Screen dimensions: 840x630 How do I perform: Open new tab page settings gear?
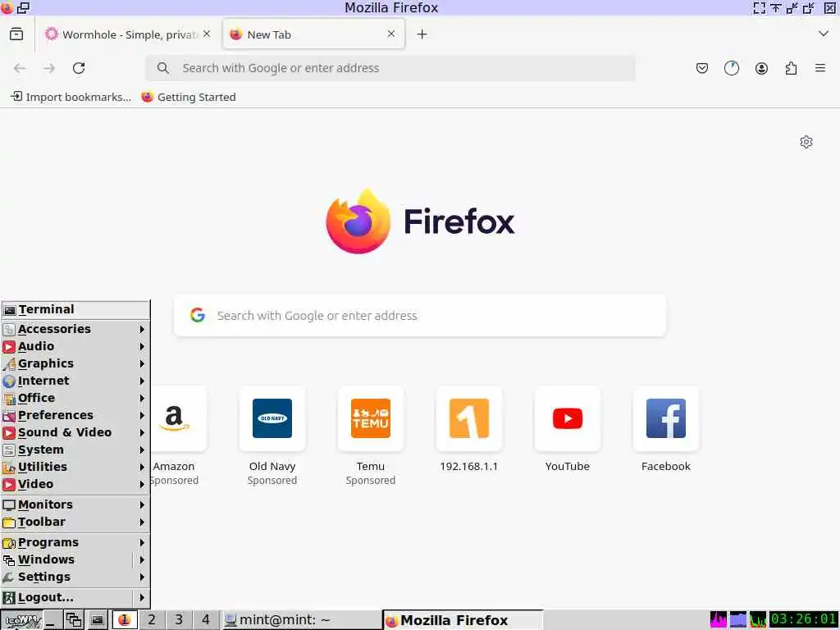pyautogui.click(x=806, y=142)
